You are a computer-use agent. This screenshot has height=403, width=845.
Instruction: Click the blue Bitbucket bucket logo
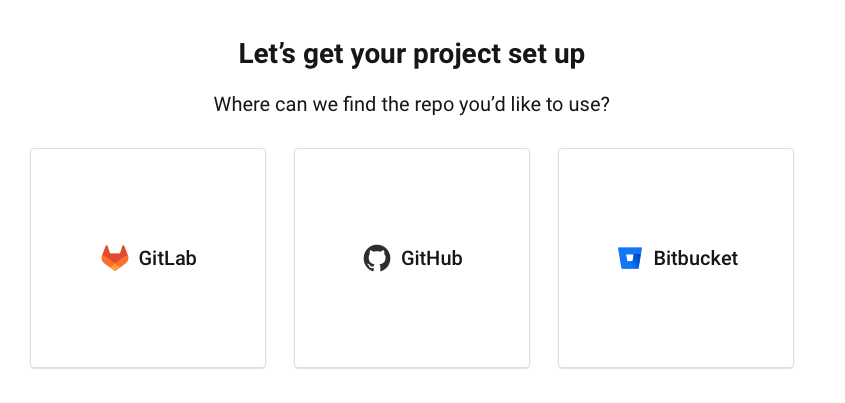click(x=629, y=258)
